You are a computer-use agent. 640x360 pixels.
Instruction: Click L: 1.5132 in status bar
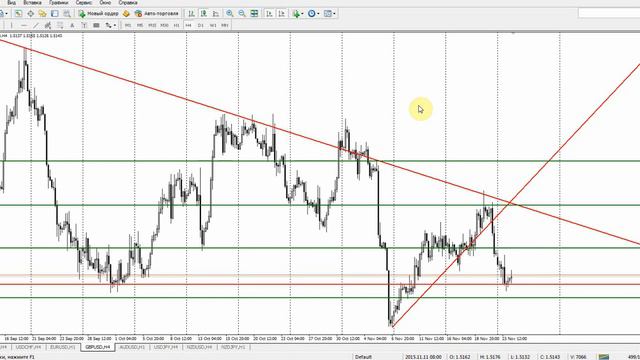[520, 357]
